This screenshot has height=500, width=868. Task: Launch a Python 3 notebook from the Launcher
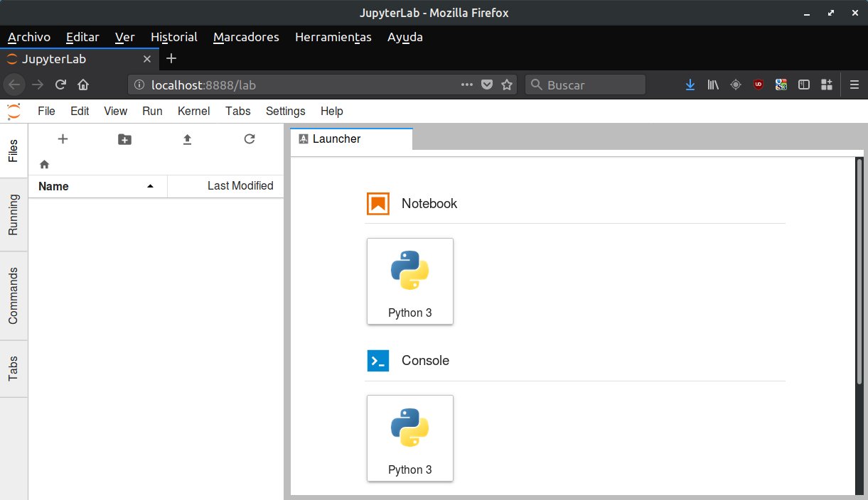pos(409,281)
